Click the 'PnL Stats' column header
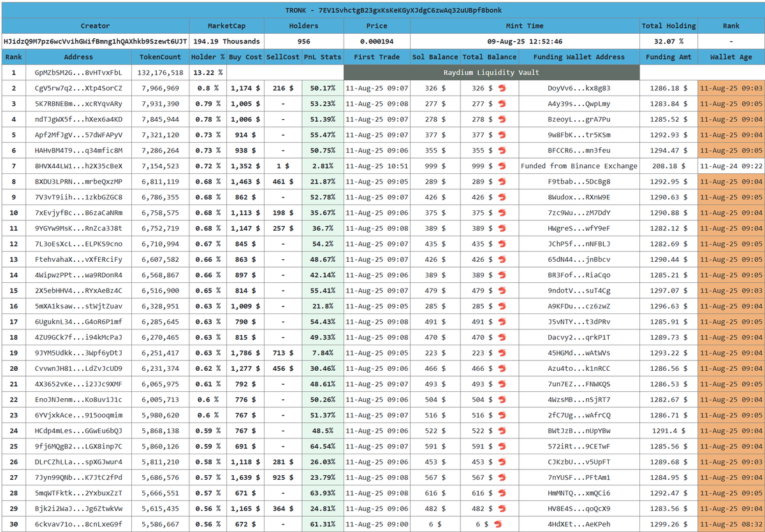Viewport: 765px width, 532px height. 323,57
